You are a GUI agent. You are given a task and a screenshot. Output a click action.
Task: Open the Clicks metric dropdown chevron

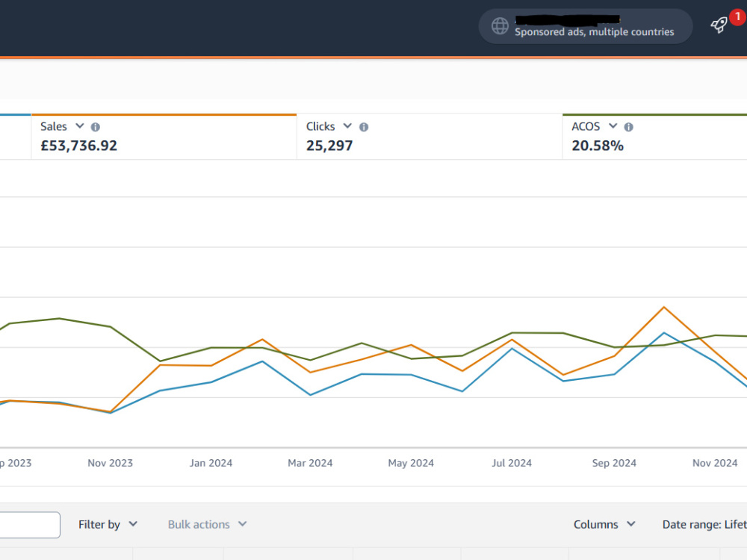pos(347,126)
